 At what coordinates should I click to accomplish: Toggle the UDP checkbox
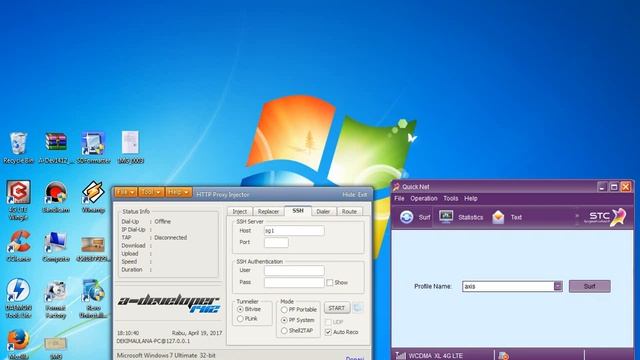pyautogui.click(x=328, y=322)
